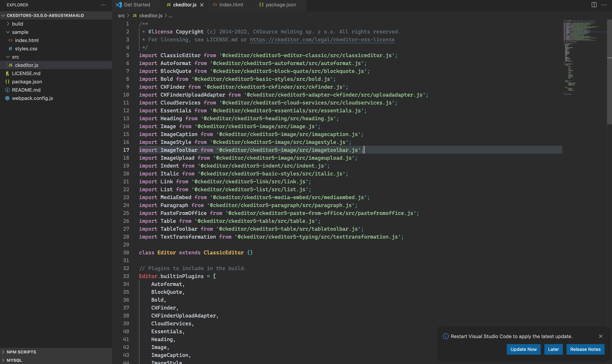Click the VS Code logo on Get Started

(119, 5)
